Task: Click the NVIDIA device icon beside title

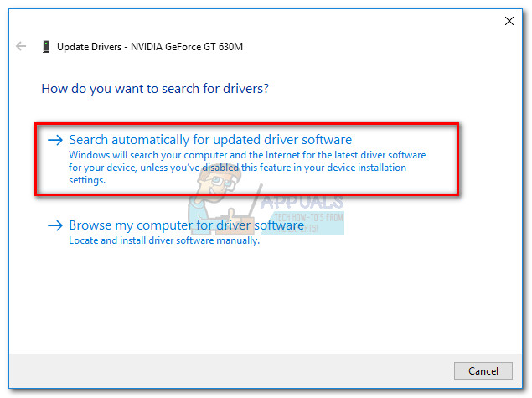Action: click(x=46, y=46)
